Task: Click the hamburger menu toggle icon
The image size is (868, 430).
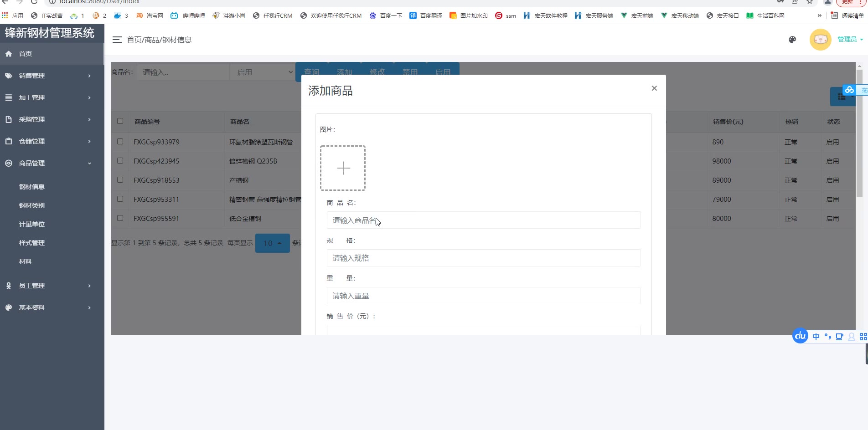Action: pos(117,40)
